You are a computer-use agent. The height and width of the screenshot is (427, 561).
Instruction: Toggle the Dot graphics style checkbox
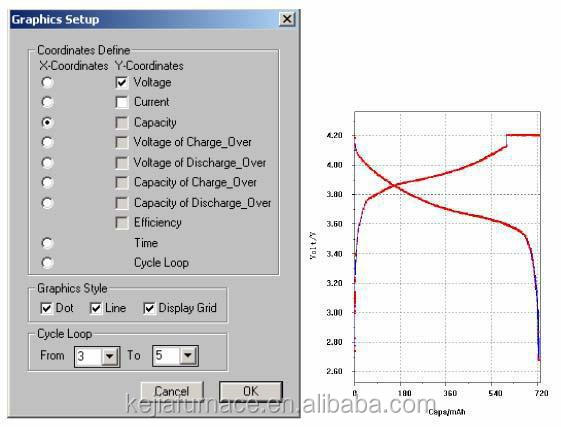click(x=47, y=308)
